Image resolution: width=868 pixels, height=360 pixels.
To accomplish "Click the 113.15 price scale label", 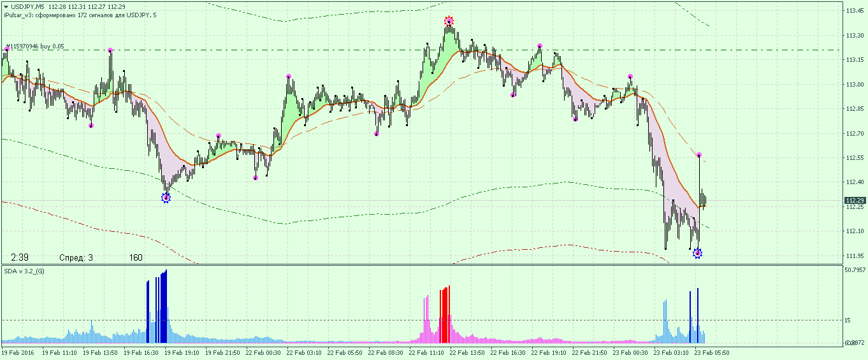I will pos(855,60).
